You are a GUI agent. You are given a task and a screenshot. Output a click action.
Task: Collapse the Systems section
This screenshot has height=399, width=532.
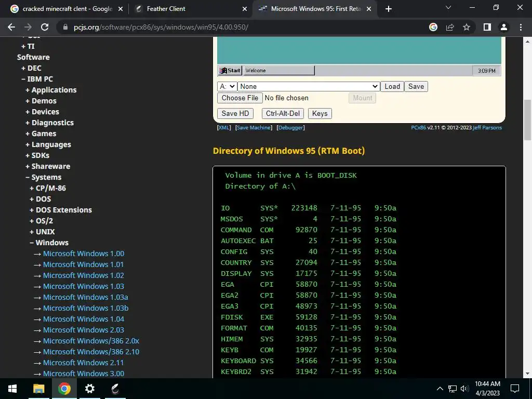44,177
